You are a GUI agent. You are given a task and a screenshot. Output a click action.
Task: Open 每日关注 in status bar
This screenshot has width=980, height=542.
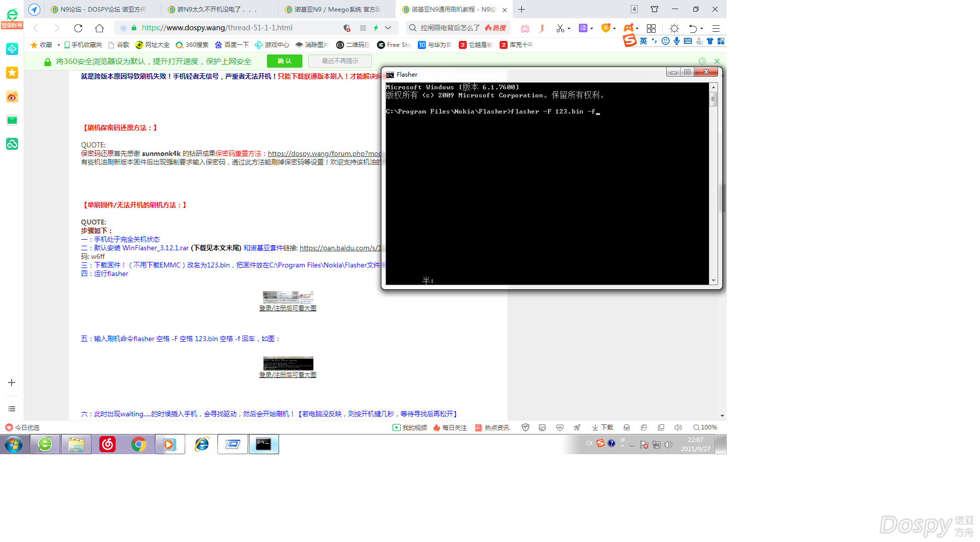[450, 427]
